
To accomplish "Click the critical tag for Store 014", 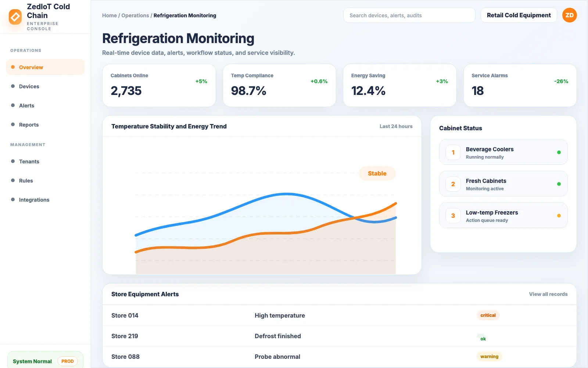I will (x=488, y=315).
